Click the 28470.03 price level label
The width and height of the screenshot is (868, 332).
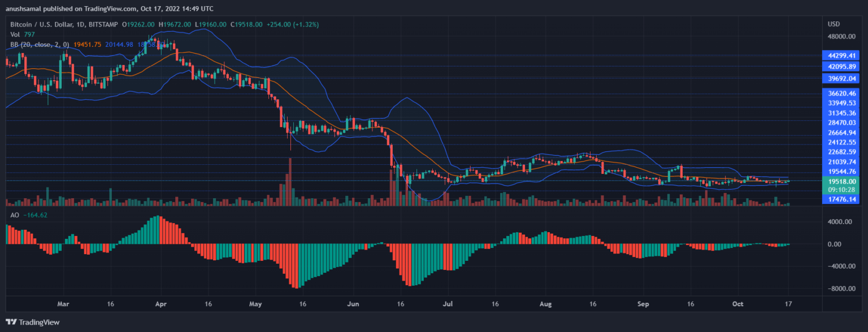click(x=840, y=123)
